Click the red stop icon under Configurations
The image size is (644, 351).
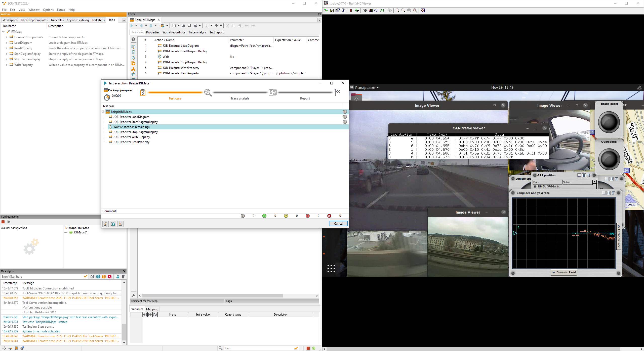[x=3, y=222]
